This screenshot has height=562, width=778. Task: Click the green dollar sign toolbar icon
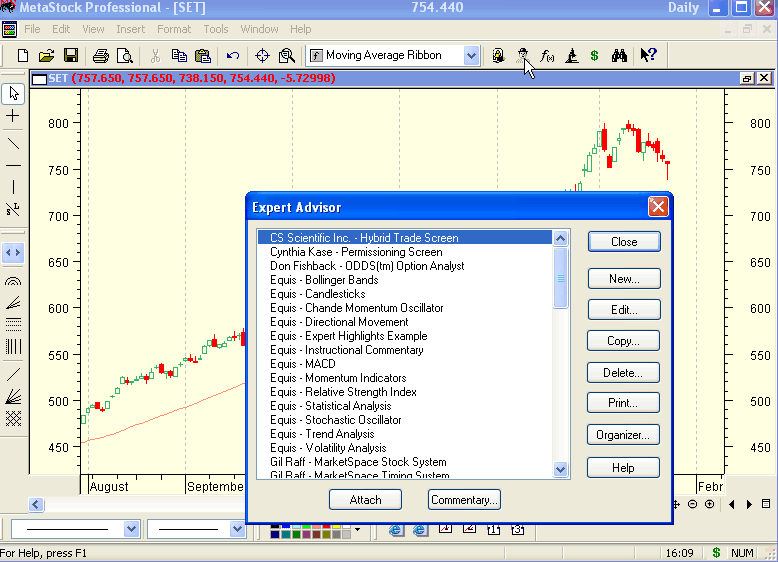594,56
